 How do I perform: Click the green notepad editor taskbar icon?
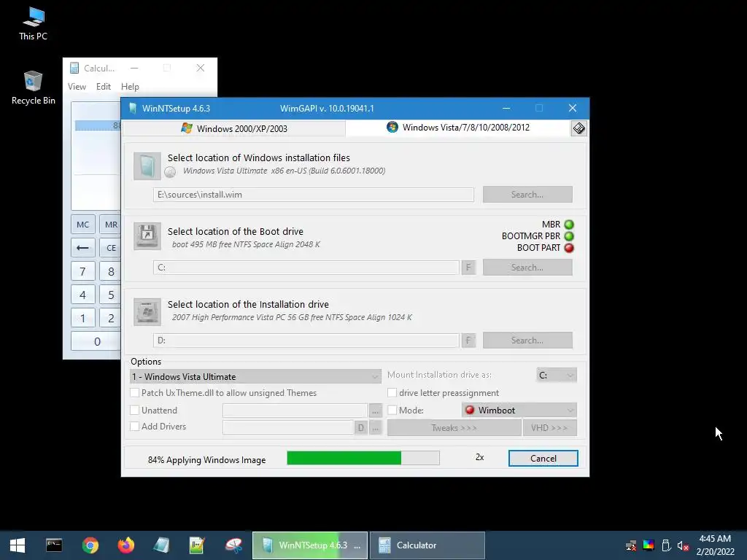pos(197,545)
